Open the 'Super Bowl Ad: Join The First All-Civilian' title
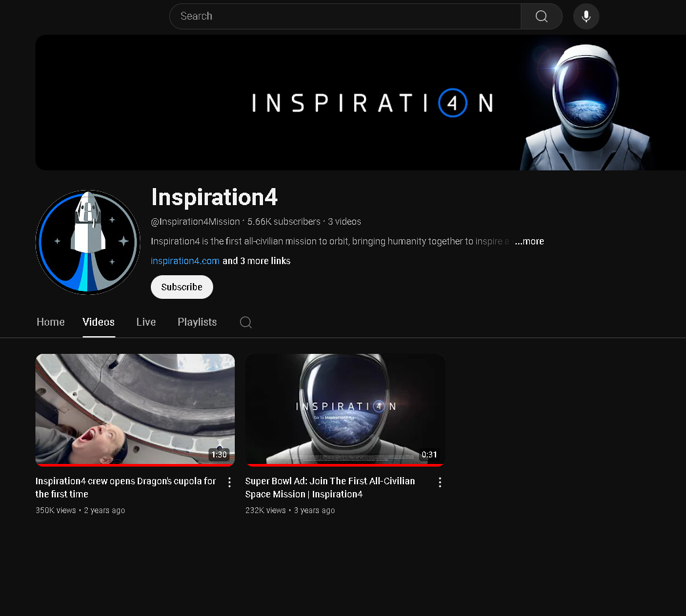The height and width of the screenshot is (616, 686). click(x=330, y=488)
